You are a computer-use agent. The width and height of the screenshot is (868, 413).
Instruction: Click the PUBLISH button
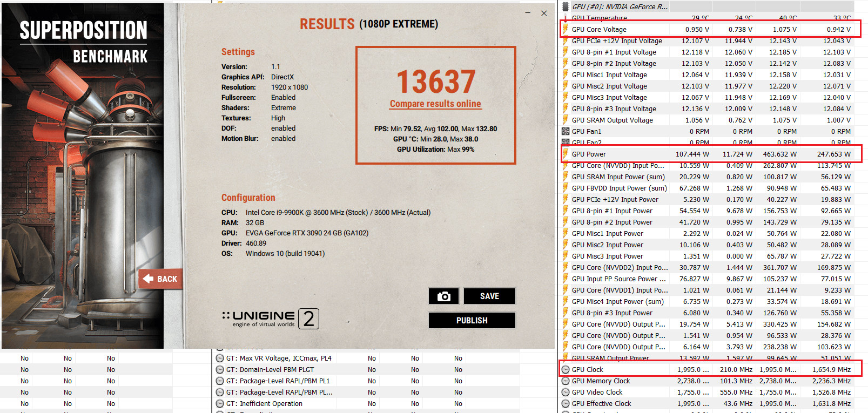click(x=472, y=320)
